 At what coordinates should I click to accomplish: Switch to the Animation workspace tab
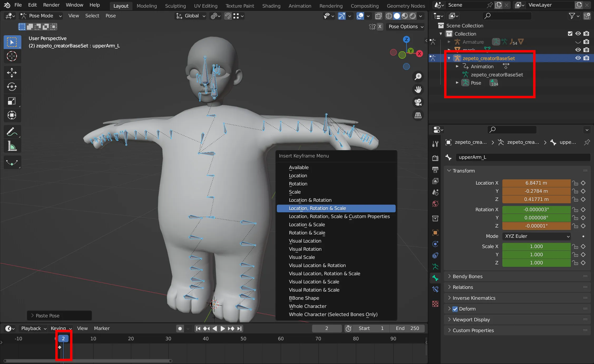[300, 6]
